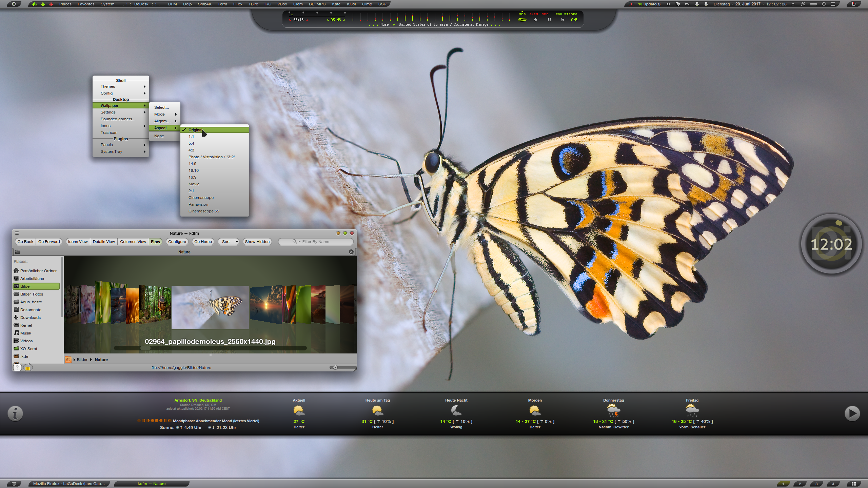Open Videos folder in Places
The width and height of the screenshot is (868, 488).
tap(36, 341)
